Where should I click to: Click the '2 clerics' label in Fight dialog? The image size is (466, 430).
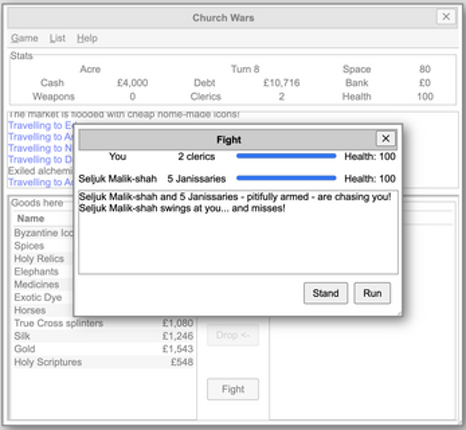[196, 157]
